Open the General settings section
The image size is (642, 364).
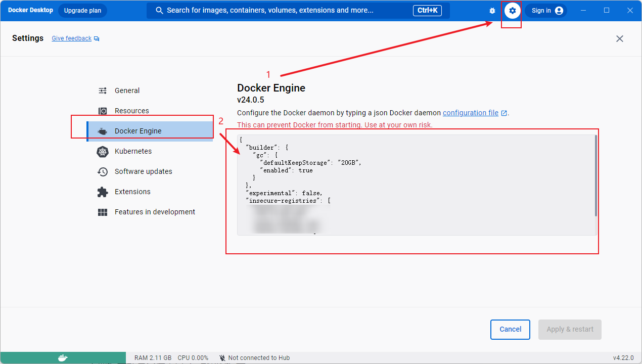(x=150, y=90)
